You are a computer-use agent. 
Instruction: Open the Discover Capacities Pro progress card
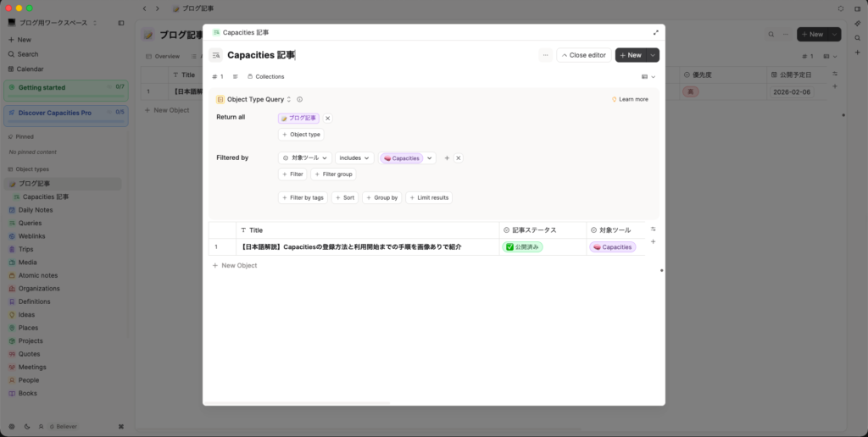click(x=66, y=116)
